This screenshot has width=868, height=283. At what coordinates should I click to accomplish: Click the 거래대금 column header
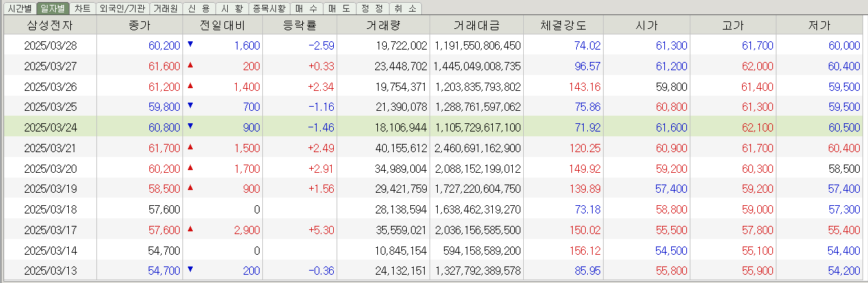coord(476,25)
